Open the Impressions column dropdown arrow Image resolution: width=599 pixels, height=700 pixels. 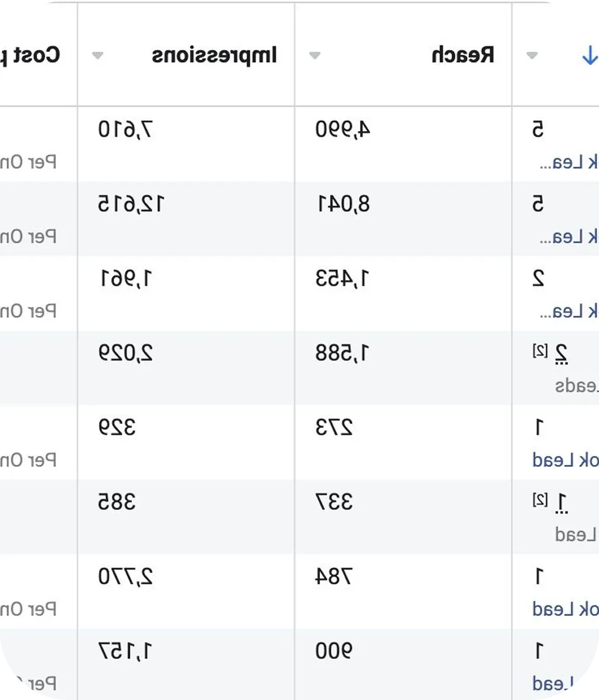click(98, 55)
